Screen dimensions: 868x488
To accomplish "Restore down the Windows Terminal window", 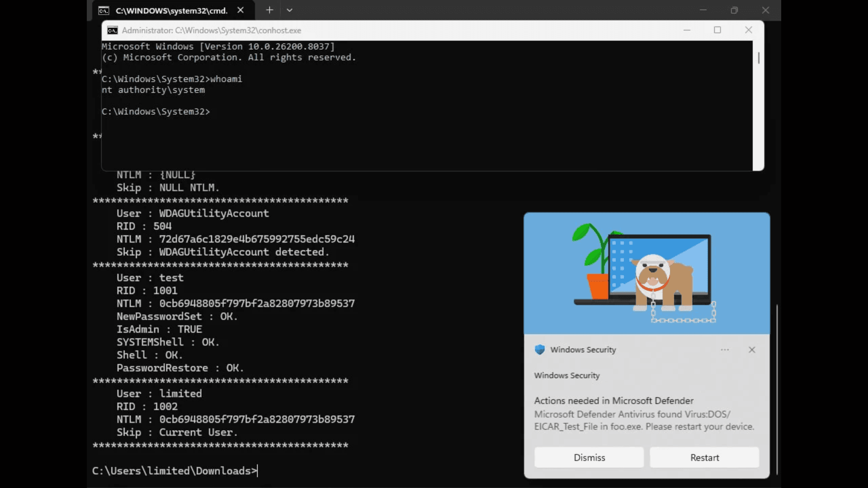I will pos(734,10).
